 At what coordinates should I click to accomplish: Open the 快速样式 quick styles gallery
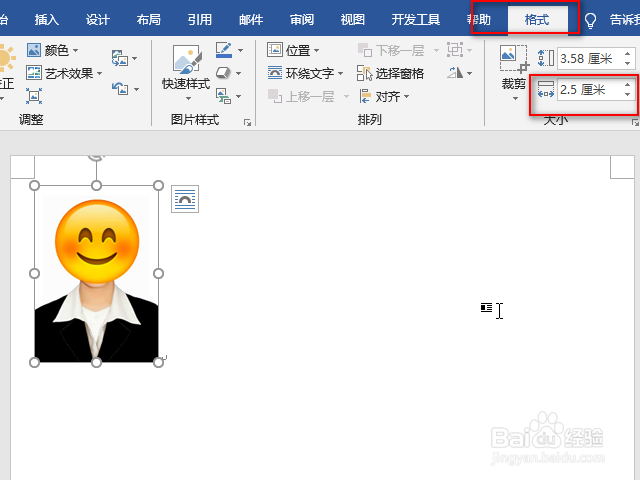tap(186, 72)
